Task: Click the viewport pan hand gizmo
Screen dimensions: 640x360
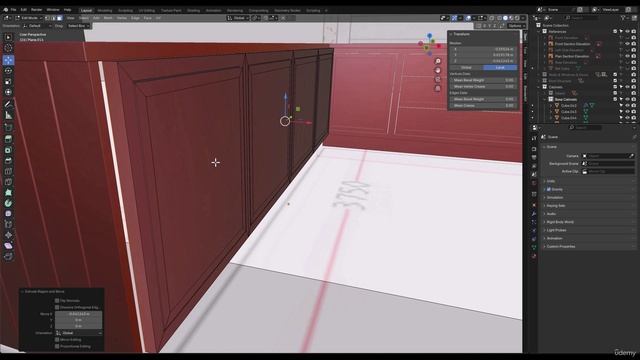Action: coord(438,70)
